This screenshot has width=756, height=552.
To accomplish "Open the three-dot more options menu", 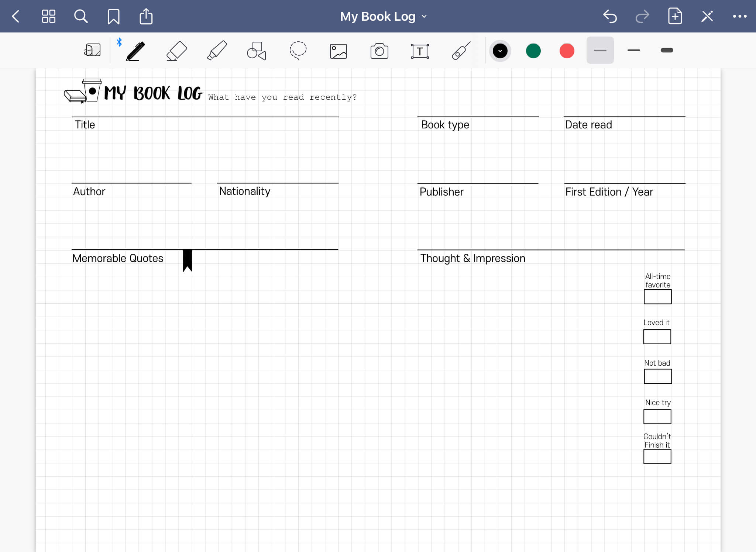I will click(739, 16).
